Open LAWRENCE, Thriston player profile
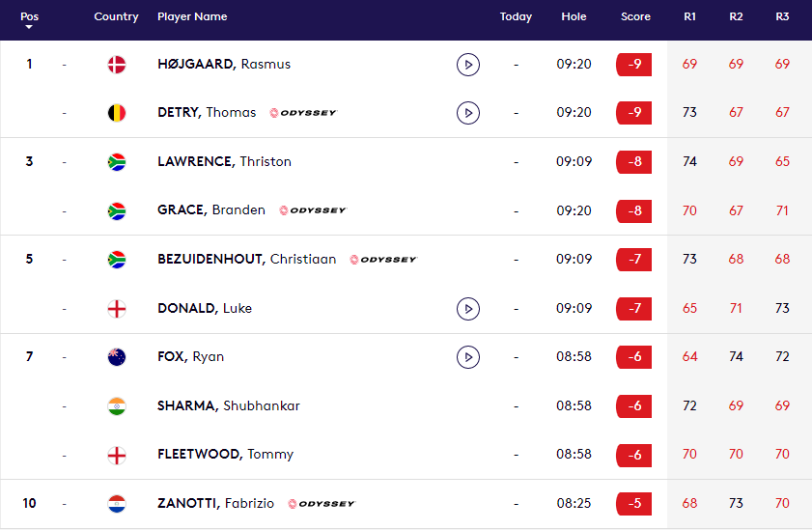Viewport: 812px width, 530px height. [224, 162]
